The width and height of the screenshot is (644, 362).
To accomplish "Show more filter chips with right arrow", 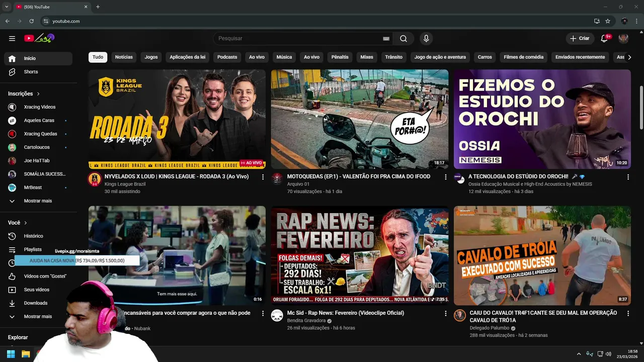I will [x=629, y=57].
